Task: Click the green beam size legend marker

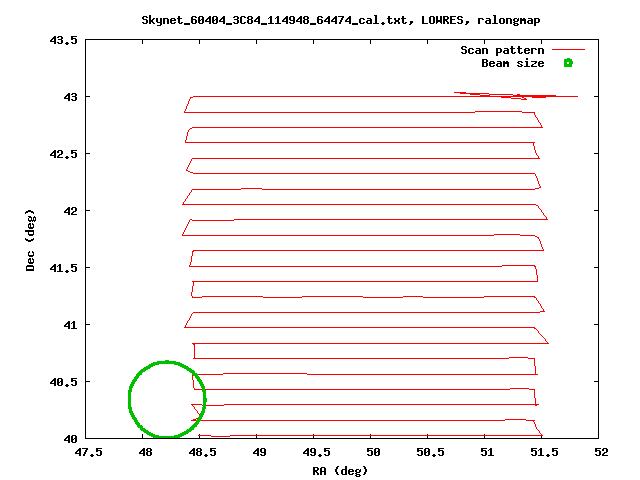Action: pyautogui.click(x=568, y=63)
